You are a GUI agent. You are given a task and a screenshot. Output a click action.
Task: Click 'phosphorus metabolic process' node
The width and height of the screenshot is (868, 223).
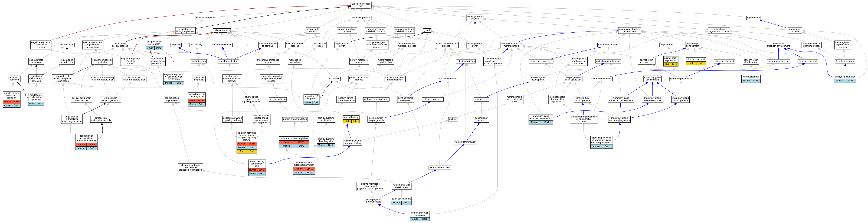click(268, 61)
